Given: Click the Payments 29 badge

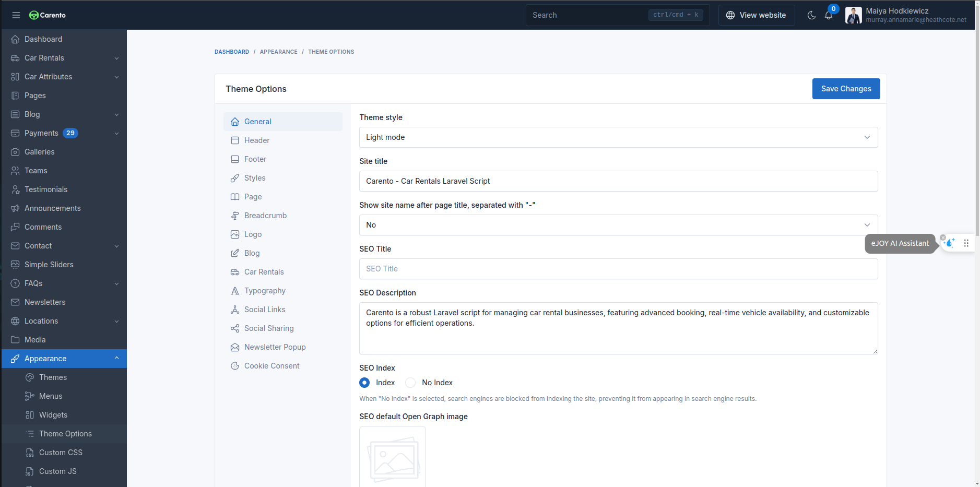Looking at the screenshot, I should pos(70,133).
